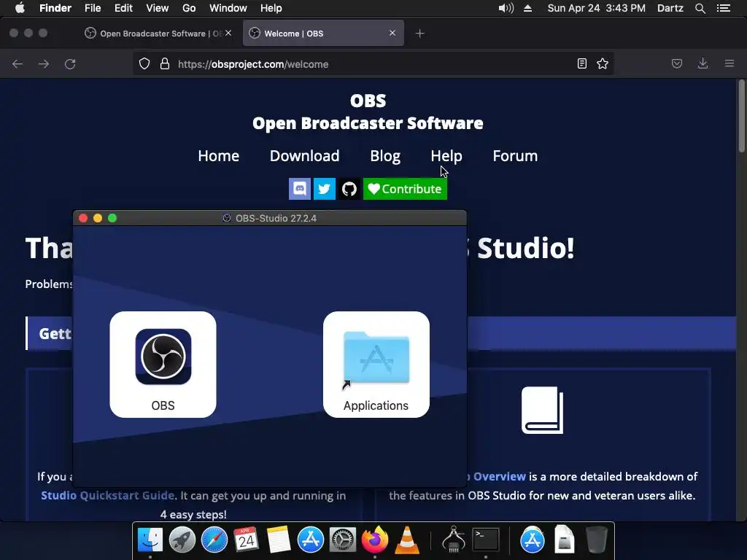Open the Go menu
Viewport: 747px width, 560px height.
[189, 8]
